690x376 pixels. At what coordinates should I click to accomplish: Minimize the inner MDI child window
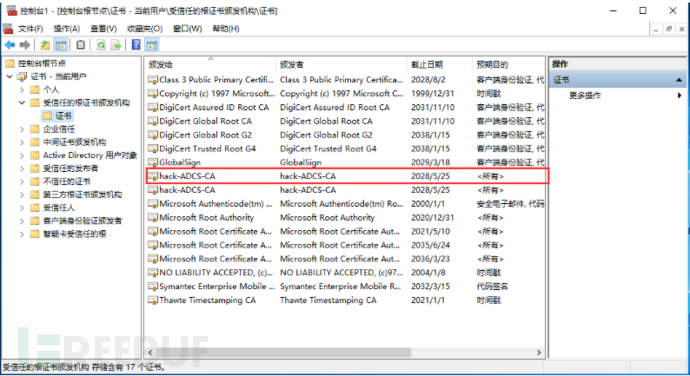656,29
